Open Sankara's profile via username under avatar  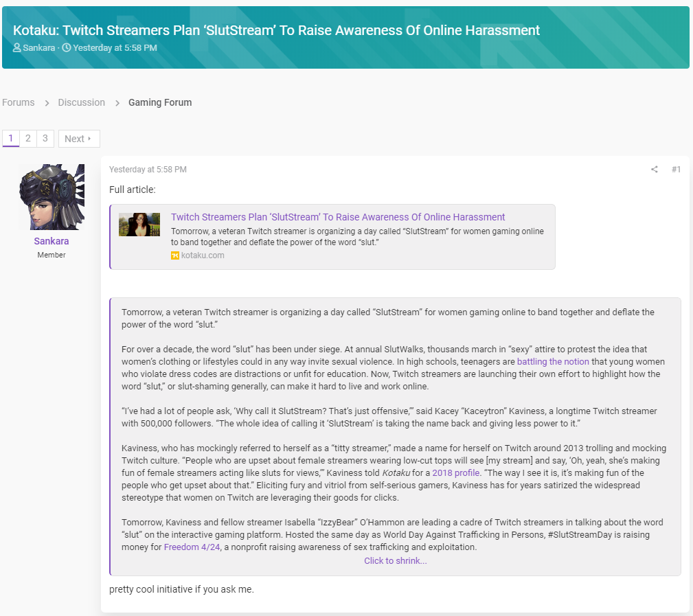tap(52, 241)
